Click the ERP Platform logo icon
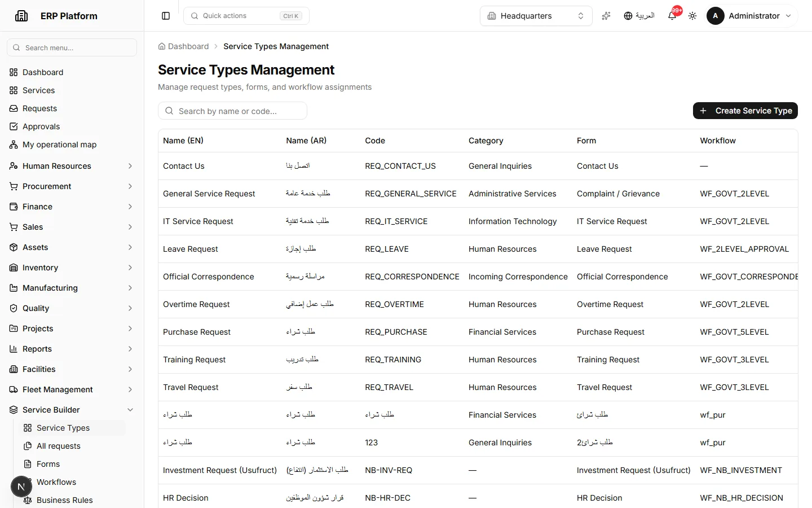This screenshot has width=812, height=508. (21, 16)
